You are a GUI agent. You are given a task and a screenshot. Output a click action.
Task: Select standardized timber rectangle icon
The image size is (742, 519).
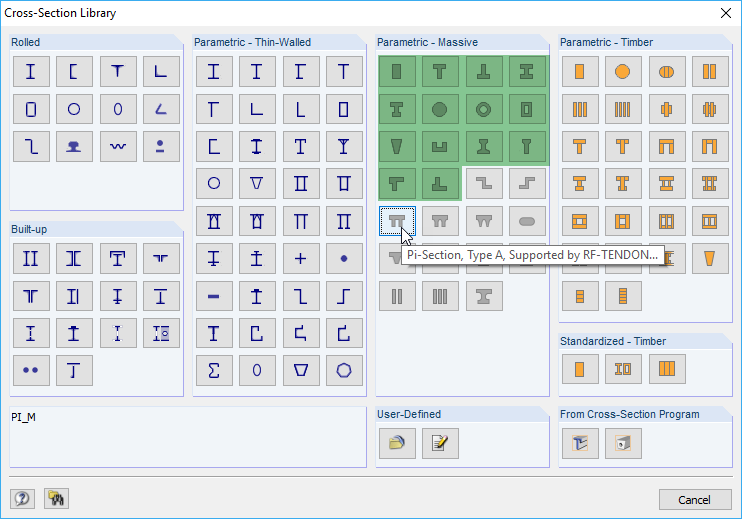pyautogui.click(x=580, y=369)
